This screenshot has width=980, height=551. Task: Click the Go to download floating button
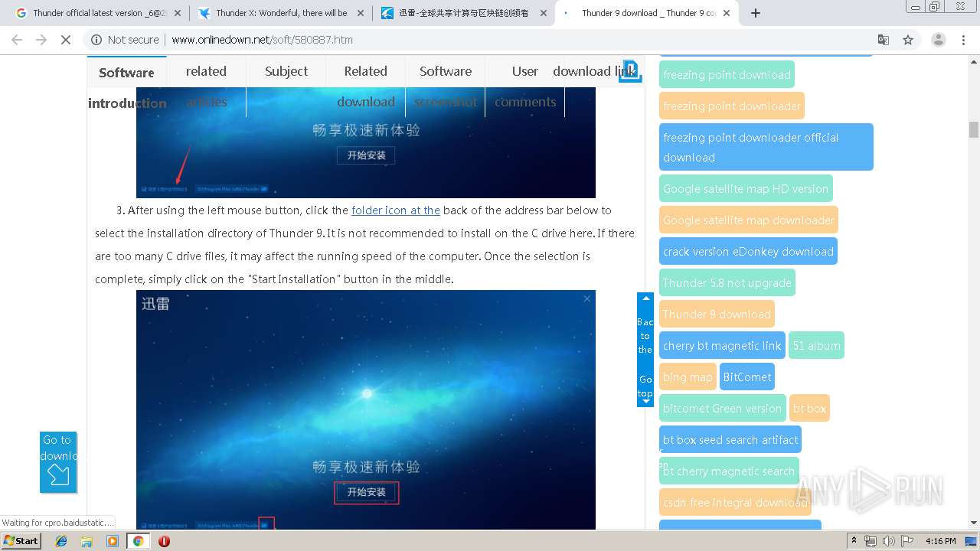tap(58, 462)
